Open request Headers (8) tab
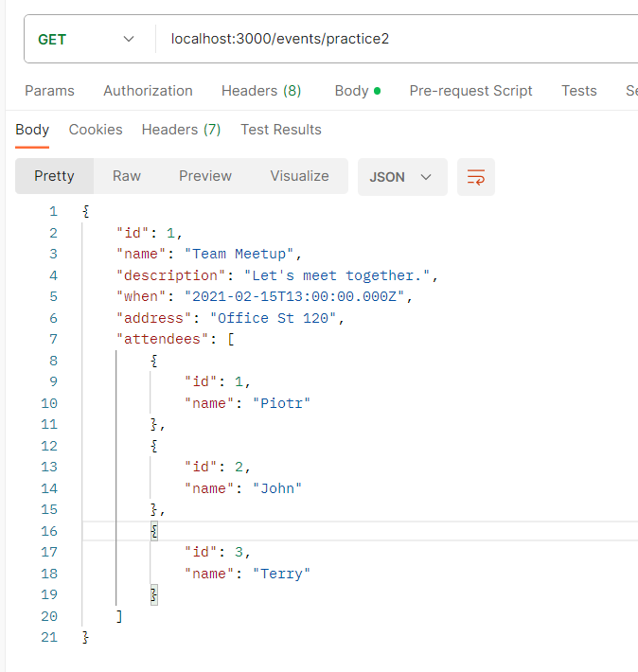This screenshot has height=672, width=638. click(x=261, y=91)
